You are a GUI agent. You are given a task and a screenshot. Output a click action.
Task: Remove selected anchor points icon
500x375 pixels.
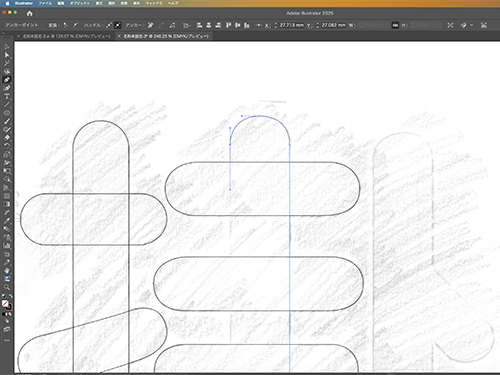151,25
